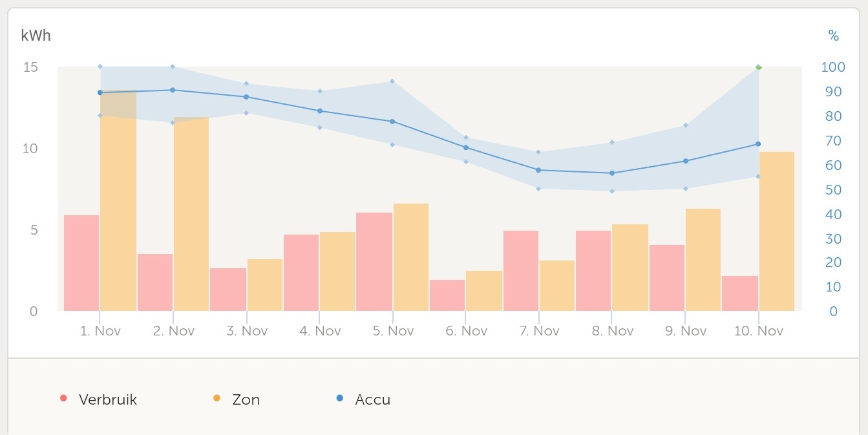Click the 6. Nov axis label
The height and width of the screenshot is (435, 868).
click(466, 331)
